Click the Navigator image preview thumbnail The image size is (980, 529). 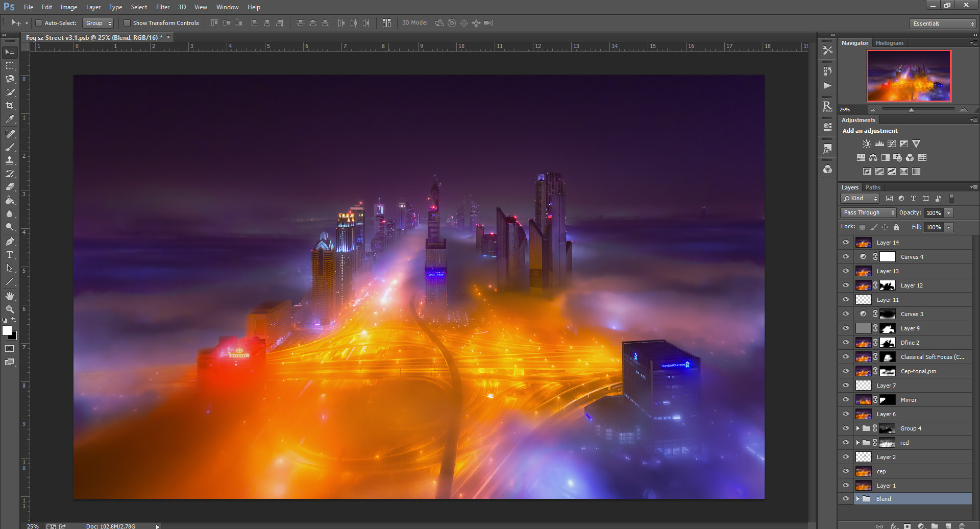pos(909,76)
